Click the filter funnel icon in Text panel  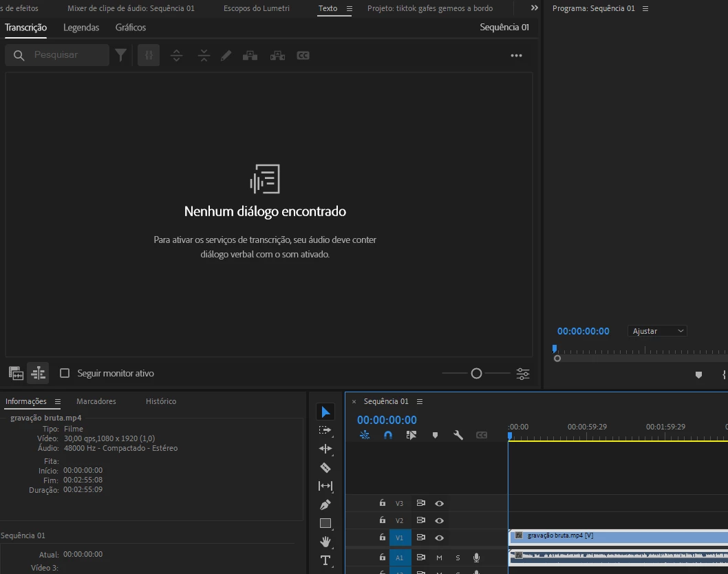point(121,55)
